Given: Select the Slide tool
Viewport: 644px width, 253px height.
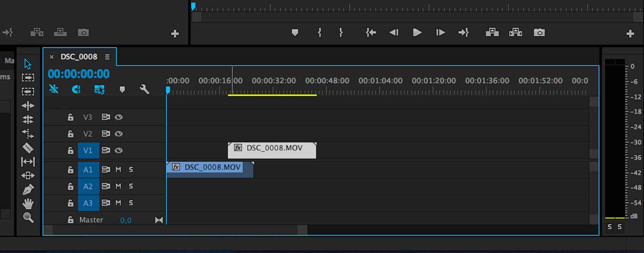Looking at the screenshot, I should coord(28,176).
